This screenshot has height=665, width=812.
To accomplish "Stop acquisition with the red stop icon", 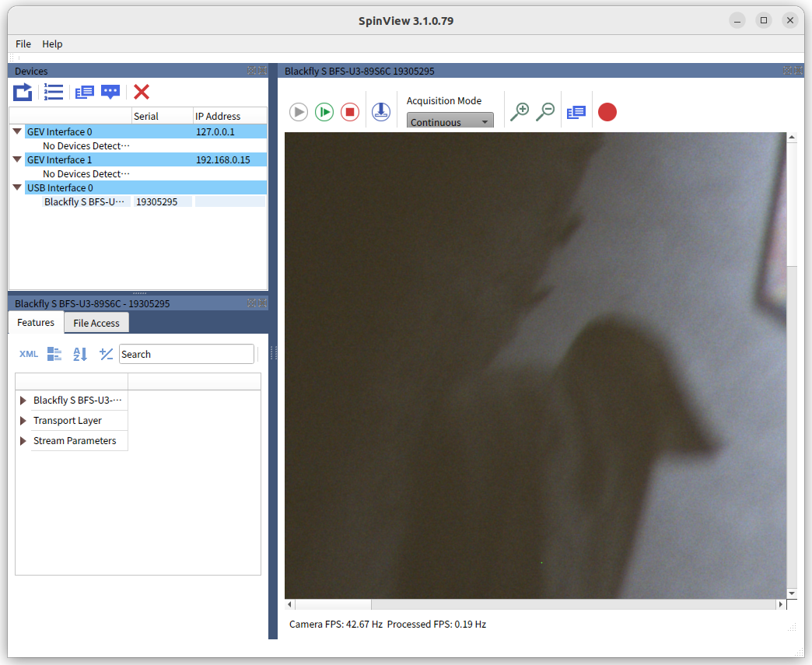I will coord(350,112).
